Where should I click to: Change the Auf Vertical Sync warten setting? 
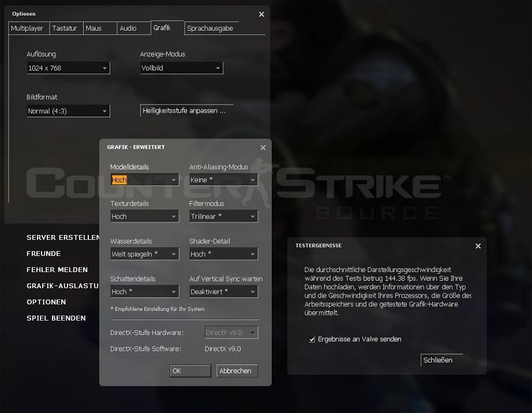(x=223, y=292)
